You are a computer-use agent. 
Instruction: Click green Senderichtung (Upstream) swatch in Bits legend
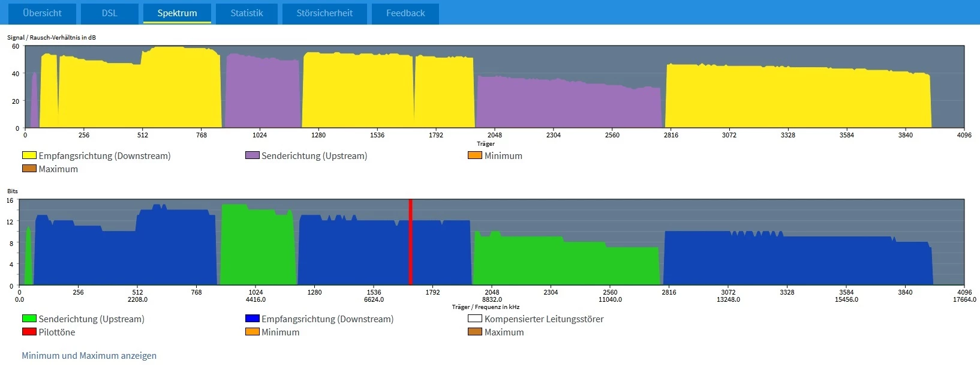(29, 319)
